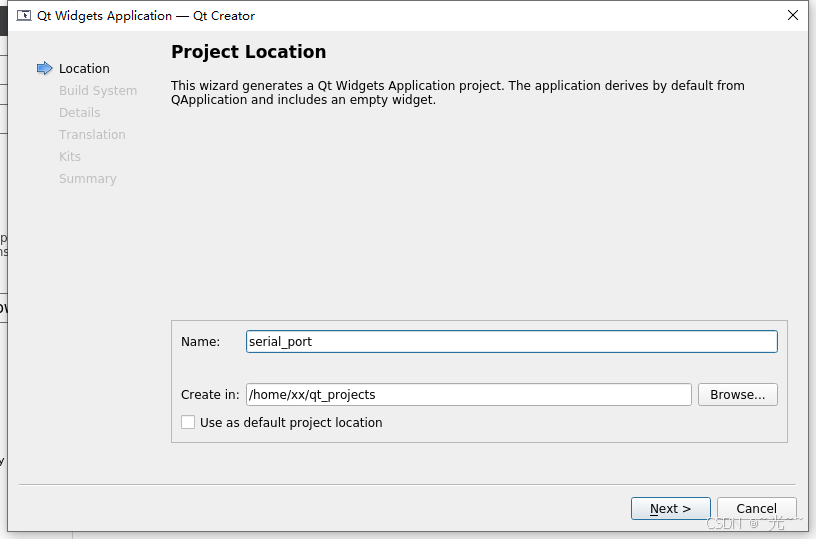Close the Qt Widgets Application dialog
The height and width of the screenshot is (539, 816).
tap(793, 15)
